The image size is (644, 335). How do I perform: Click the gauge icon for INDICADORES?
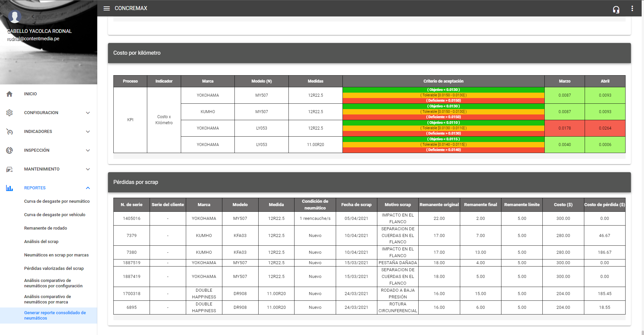pos(9,132)
